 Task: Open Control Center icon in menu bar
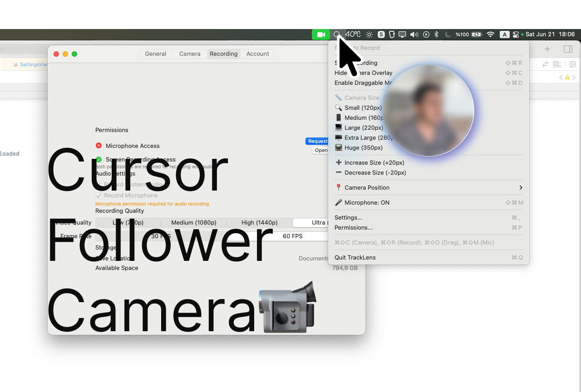coord(516,34)
